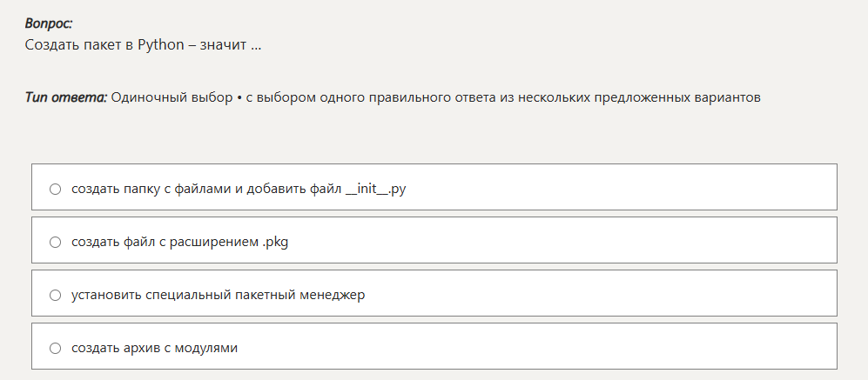The image size is (868, 380).
Task: Click the '__init__.py' file name in the first answer
Action: coord(375,190)
